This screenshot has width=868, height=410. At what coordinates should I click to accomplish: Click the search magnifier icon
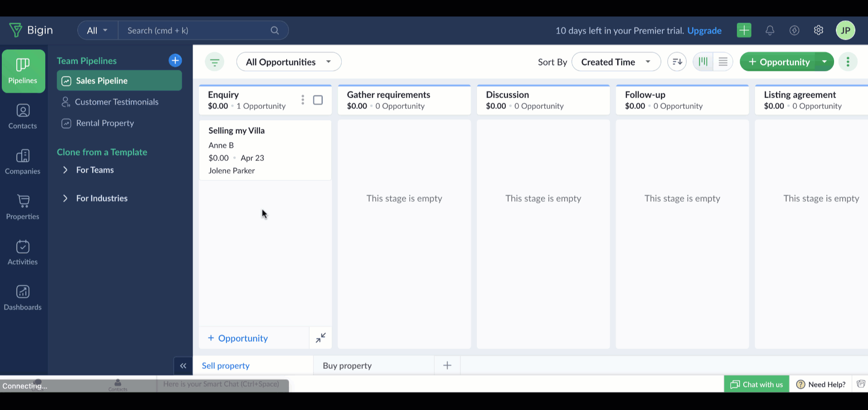point(275,30)
